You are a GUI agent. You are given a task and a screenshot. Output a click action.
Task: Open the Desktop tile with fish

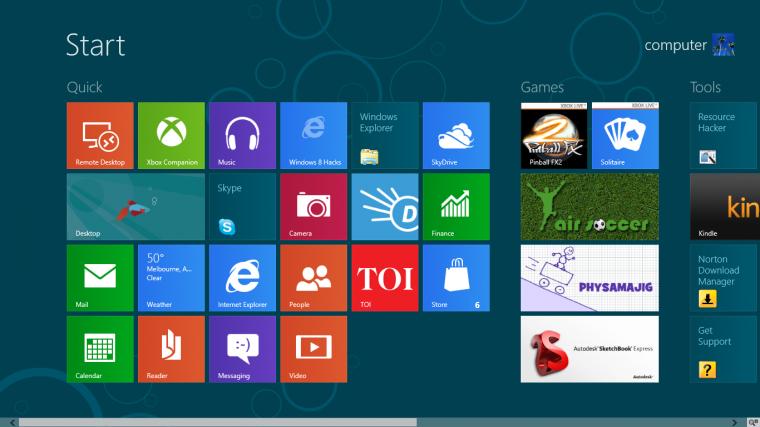[136, 207]
